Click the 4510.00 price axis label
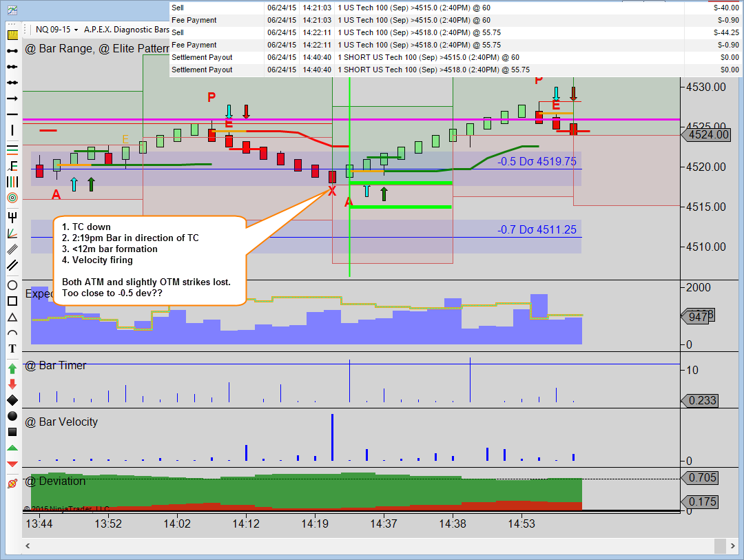 click(x=706, y=247)
